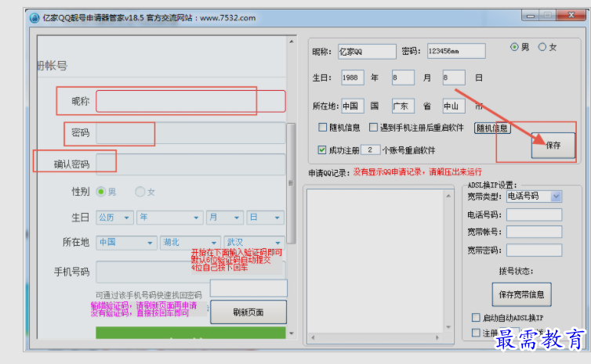The image size is (591, 364).
Task: Edit the 密码 field containing 123456nn
Action: pos(456,51)
